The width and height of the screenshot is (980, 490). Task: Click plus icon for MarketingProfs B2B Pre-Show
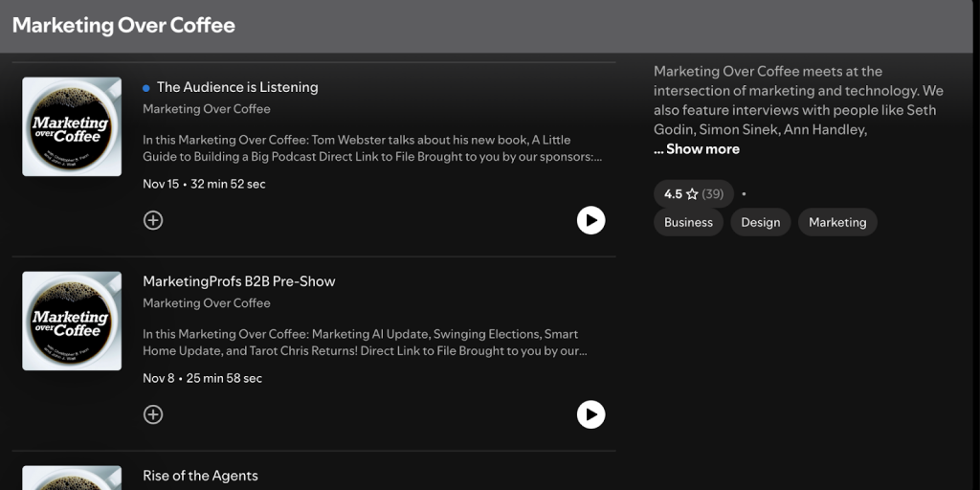pyautogui.click(x=153, y=414)
